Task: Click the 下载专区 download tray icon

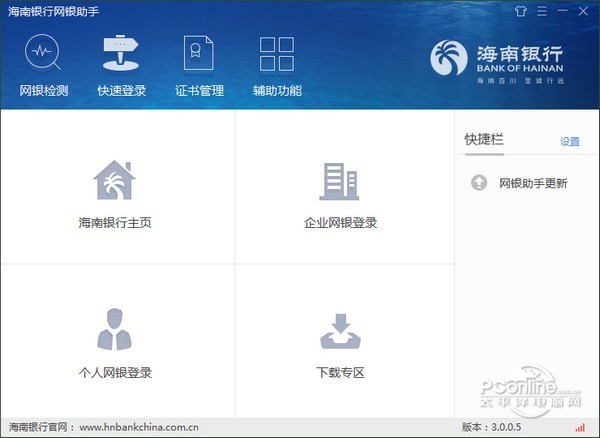Action: (x=340, y=331)
